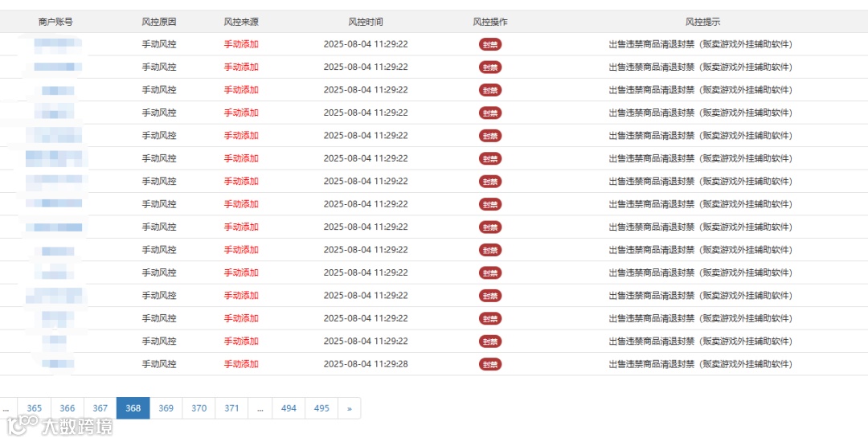
Task: Click the 风控时间 column header
Action: pos(366,23)
